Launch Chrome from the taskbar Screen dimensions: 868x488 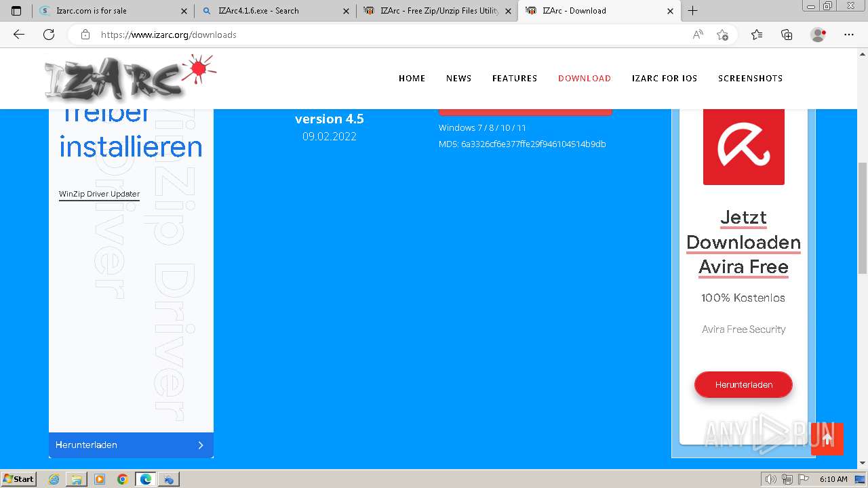point(123,479)
